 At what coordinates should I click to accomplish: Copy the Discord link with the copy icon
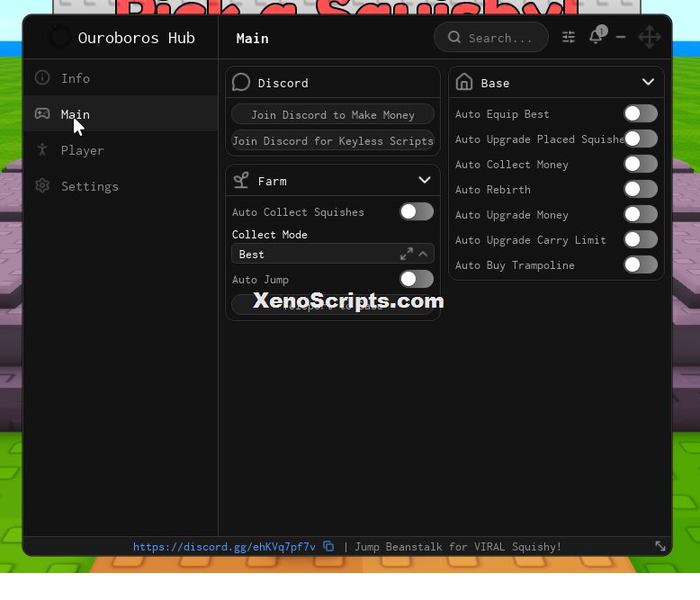328,546
